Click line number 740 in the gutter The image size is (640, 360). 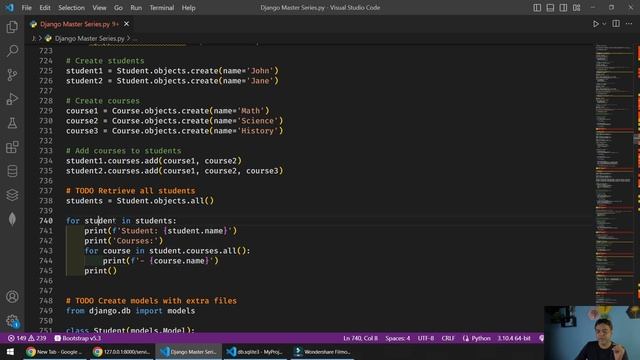tap(46, 221)
